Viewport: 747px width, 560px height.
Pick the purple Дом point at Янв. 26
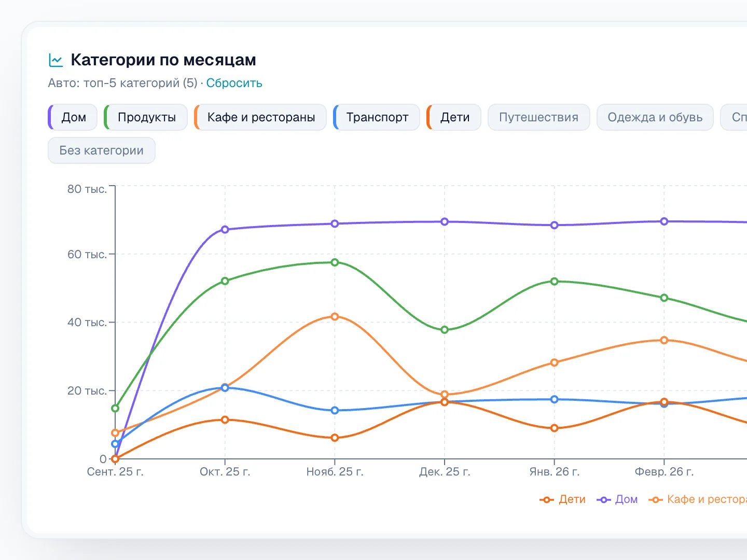coord(555,225)
